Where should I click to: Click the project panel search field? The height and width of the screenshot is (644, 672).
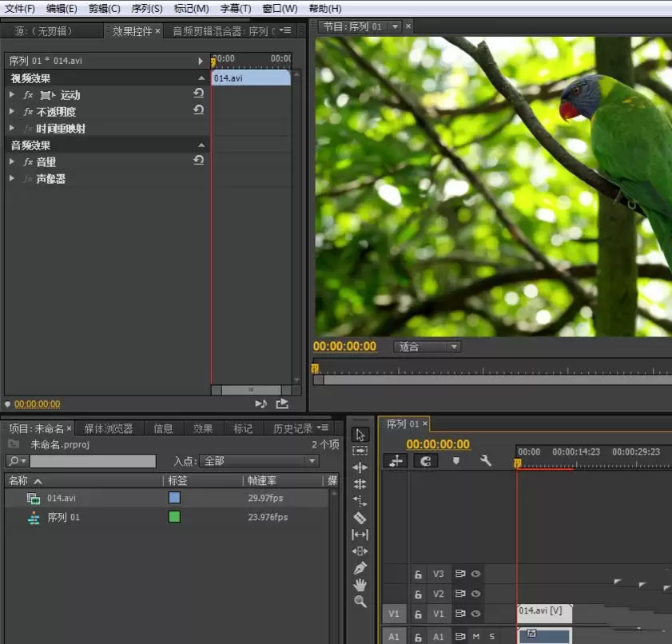click(92, 461)
